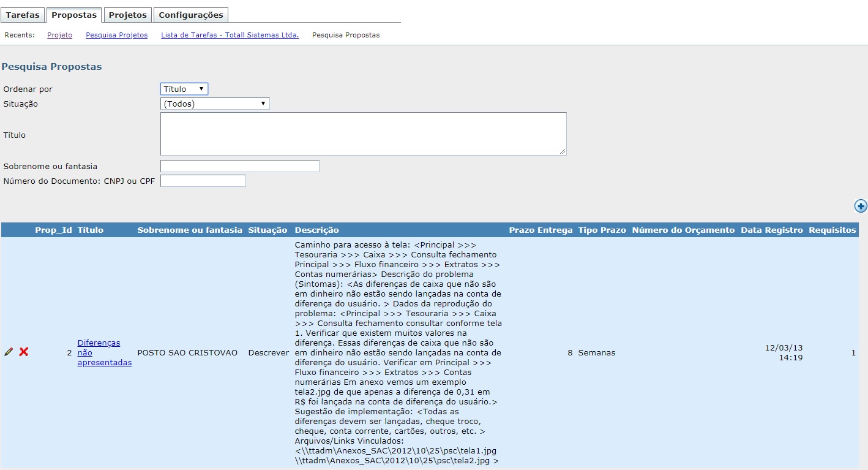868x470 pixels.
Task: Select the Propostas tab
Action: click(74, 15)
